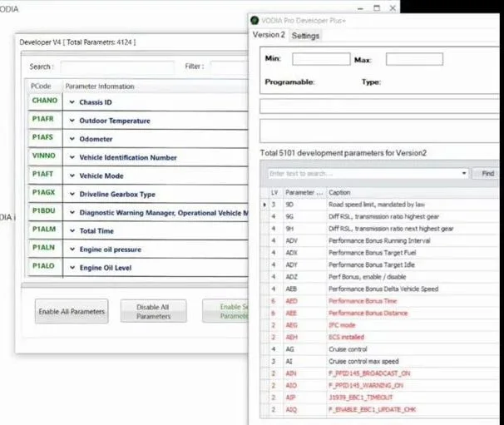The width and height of the screenshot is (504, 425).
Task: Expand the Total Time parameter row
Action: click(72, 230)
